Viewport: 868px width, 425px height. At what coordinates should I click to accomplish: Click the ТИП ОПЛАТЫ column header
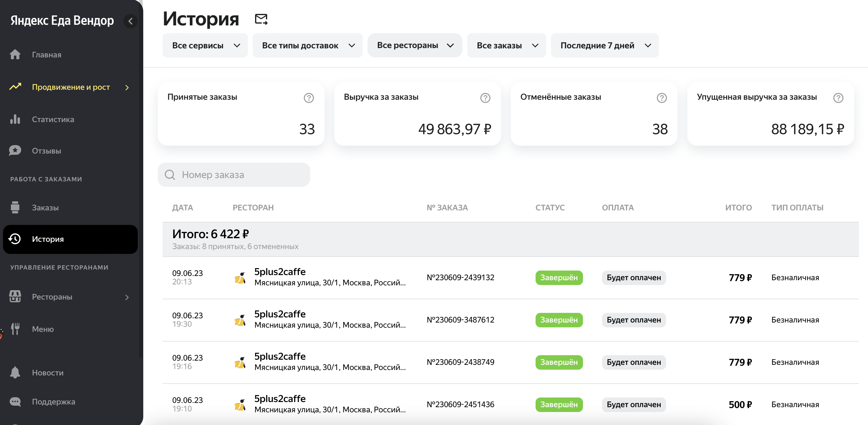pyautogui.click(x=797, y=208)
